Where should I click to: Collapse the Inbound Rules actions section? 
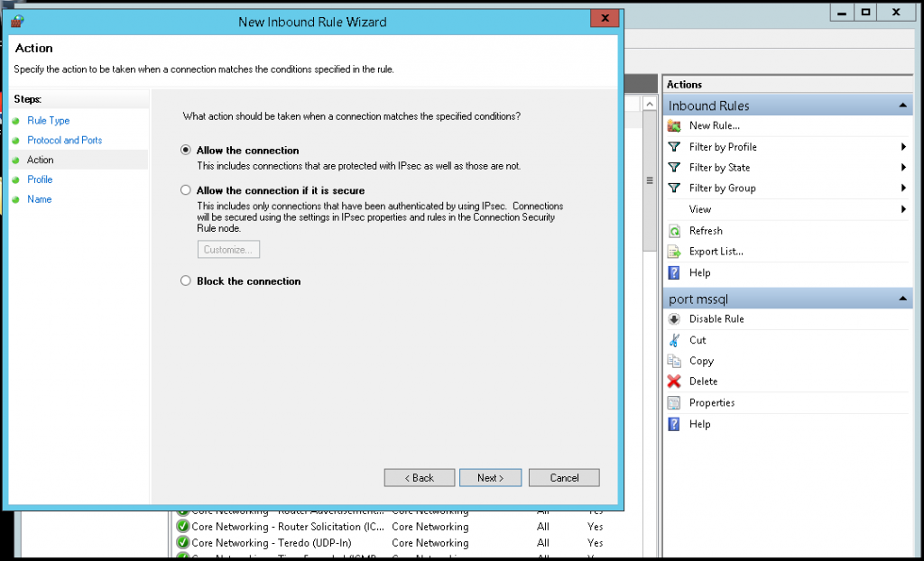(x=903, y=106)
